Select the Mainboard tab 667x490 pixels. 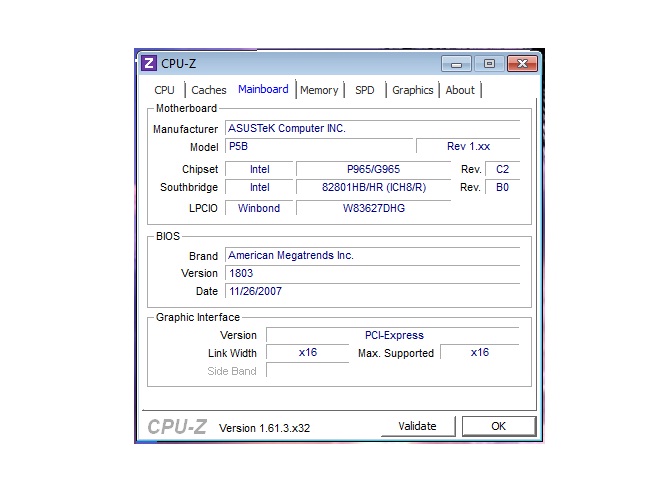tap(263, 89)
